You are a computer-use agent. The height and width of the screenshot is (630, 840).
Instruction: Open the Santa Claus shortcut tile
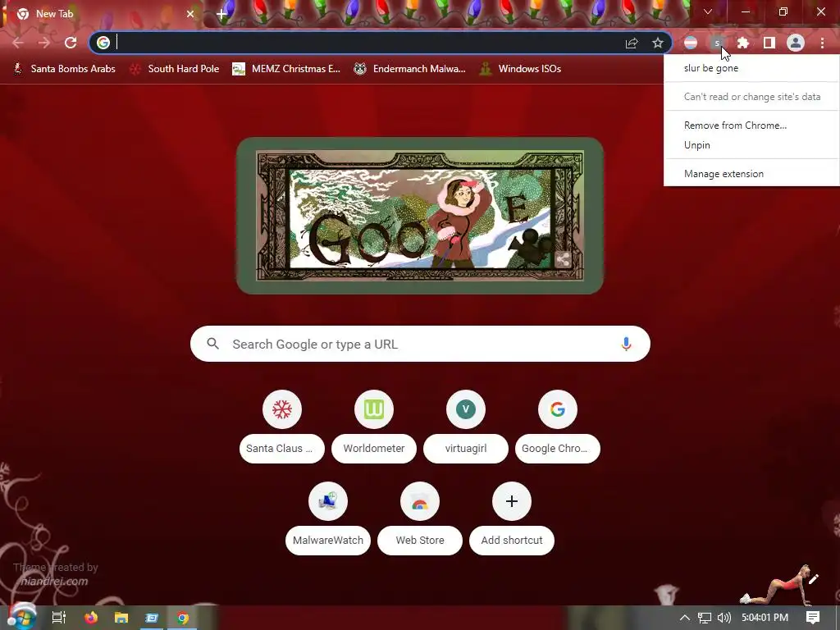(x=282, y=427)
